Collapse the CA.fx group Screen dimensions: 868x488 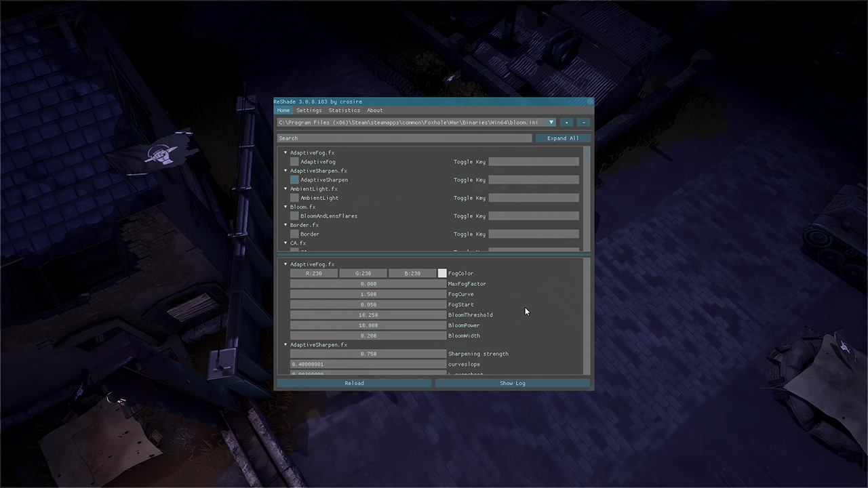pyautogui.click(x=285, y=243)
